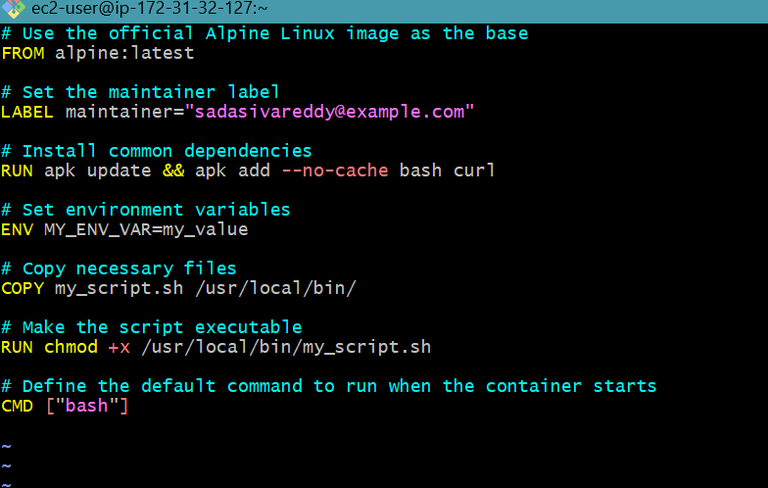Click my_script.sh in COPY line
This screenshot has height=488, width=768.
tap(119, 289)
